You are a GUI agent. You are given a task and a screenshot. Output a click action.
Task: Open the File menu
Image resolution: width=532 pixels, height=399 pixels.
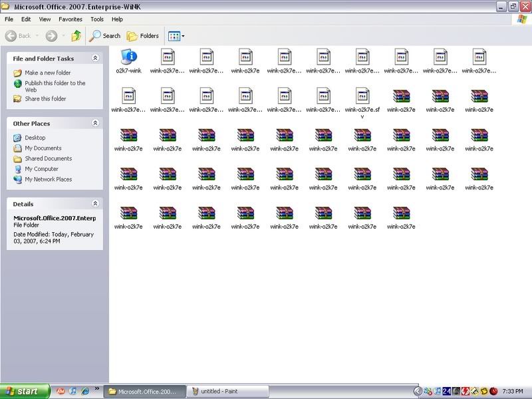(x=9, y=19)
